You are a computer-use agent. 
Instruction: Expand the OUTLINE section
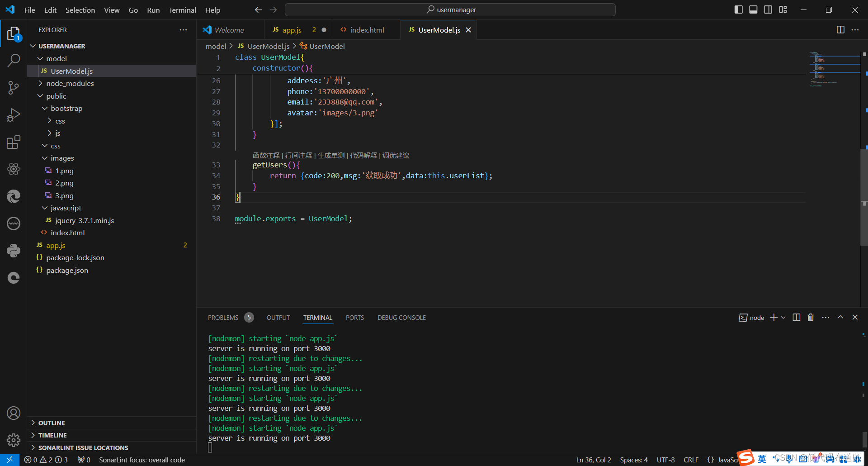pos(112,423)
